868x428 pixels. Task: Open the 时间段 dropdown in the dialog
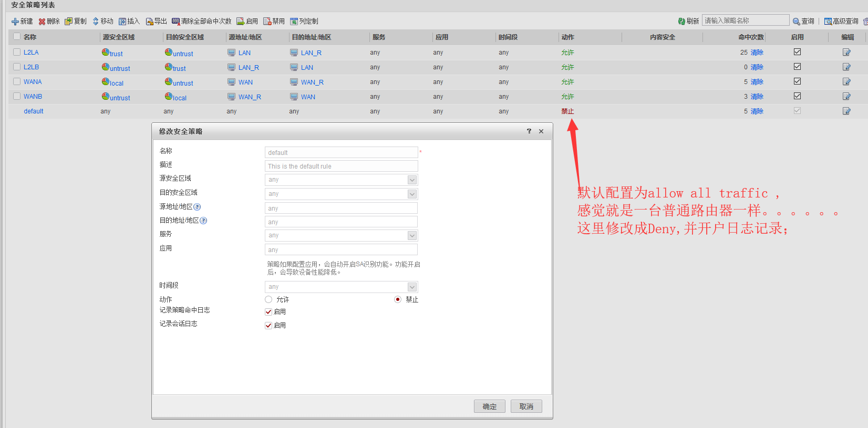pos(412,287)
